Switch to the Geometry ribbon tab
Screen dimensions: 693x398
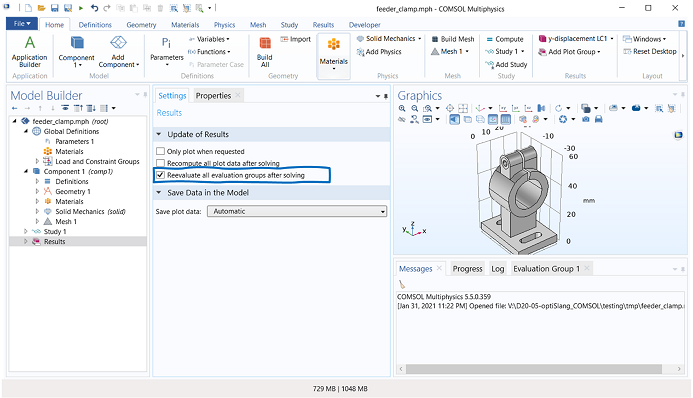click(x=141, y=25)
